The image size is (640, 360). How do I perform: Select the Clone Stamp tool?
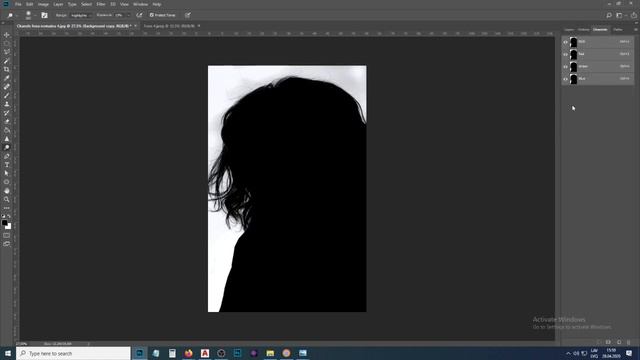click(7, 104)
